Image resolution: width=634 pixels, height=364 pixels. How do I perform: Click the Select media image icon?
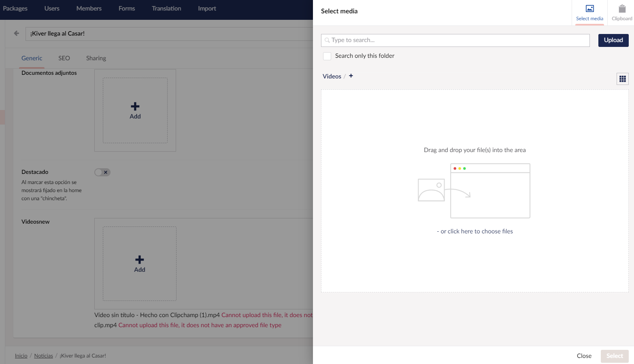589,9
